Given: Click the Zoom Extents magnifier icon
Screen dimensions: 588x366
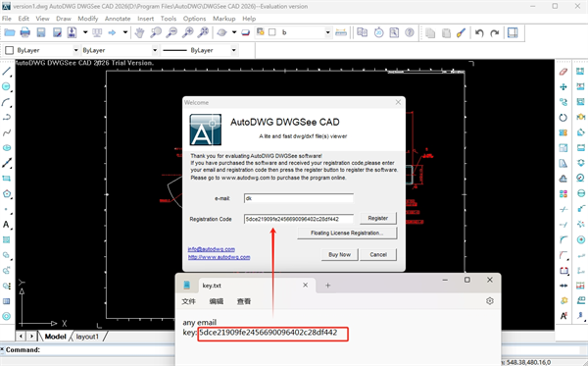Looking at the screenshot, I should tap(203, 32).
